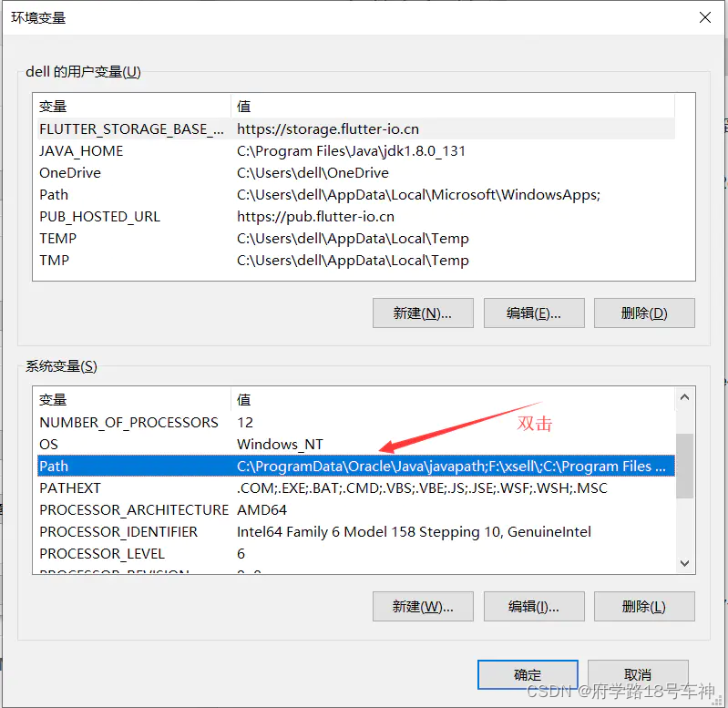Click PATHEXT value .COM;.EXE;.BAT
Screen dimensions: 728x708
tap(422, 487)
